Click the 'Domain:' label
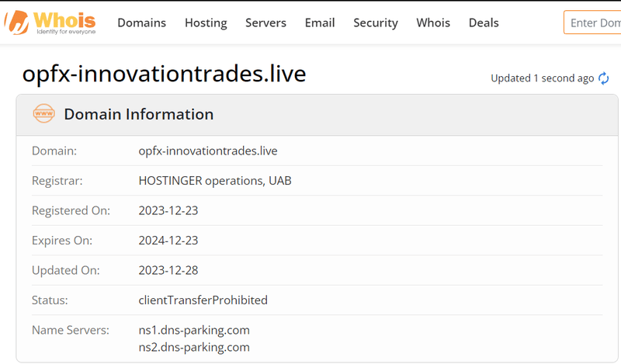621x364 pixels. pyautogui.click(x=54, y=151)
